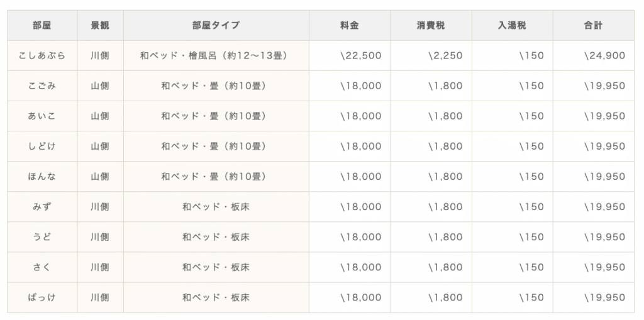Select the しどけ room name cell

click(x=42, y=146)
